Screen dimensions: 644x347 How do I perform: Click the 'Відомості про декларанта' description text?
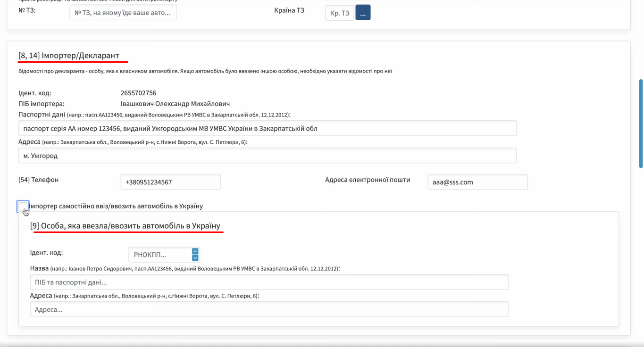[205, 71]
